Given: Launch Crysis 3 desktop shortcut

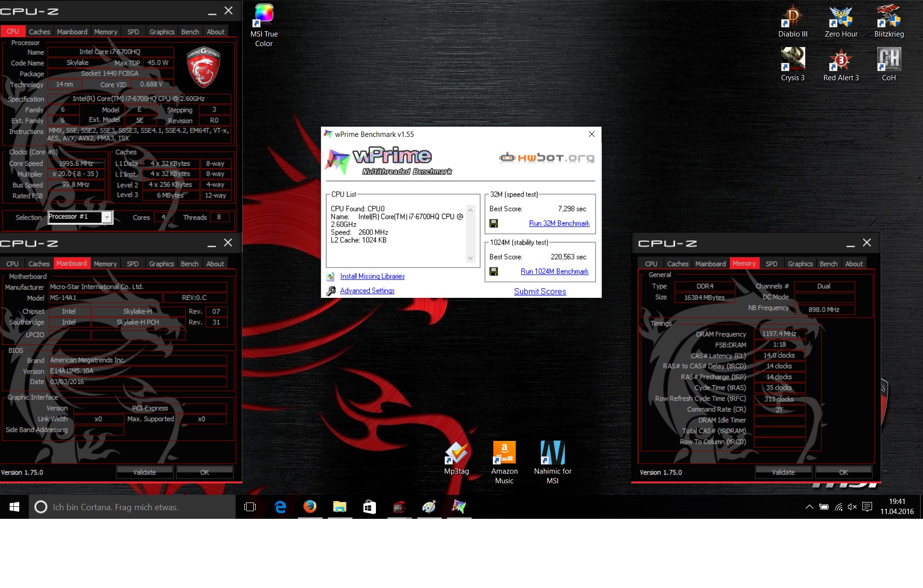Looking at the screenshot, I should (793, 65).
